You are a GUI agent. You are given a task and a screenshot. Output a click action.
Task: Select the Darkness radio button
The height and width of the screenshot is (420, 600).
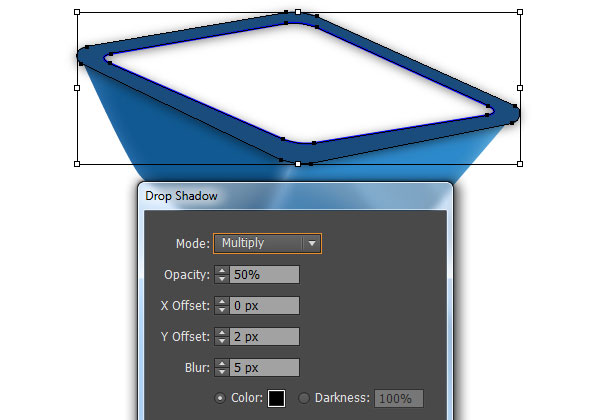click(x=304, y=398)
